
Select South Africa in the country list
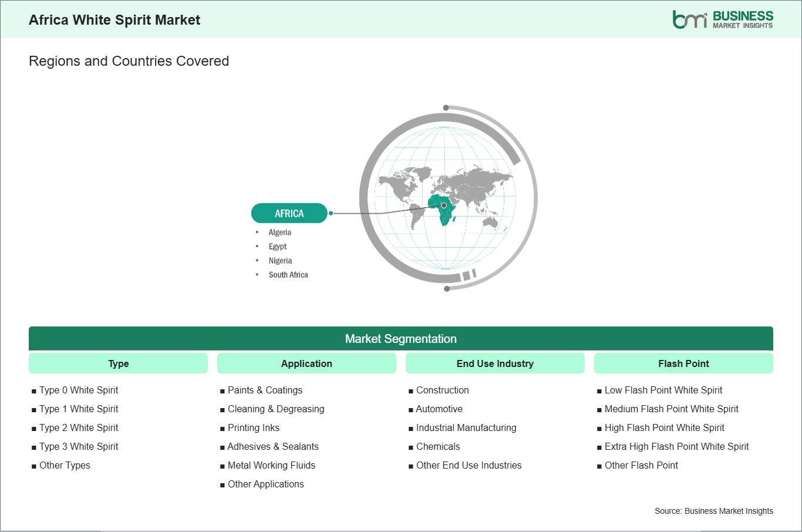(x=288, y=275)
